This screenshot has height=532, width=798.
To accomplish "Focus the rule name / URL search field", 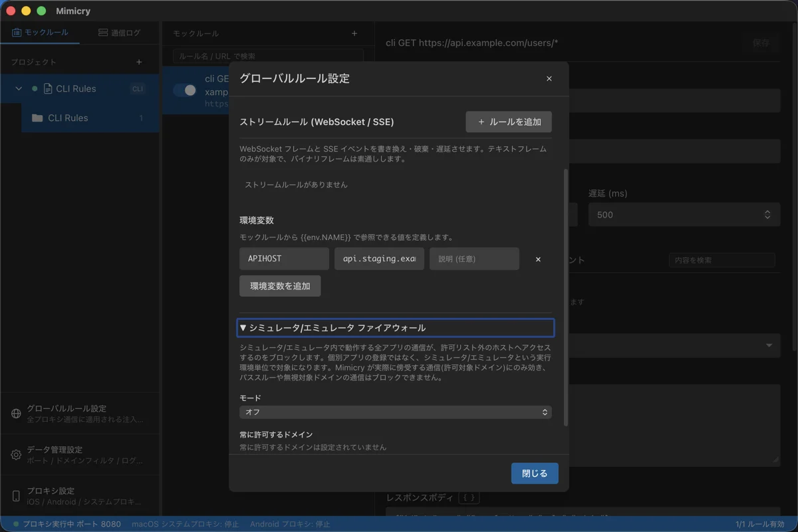I will [x=268, y=56].
